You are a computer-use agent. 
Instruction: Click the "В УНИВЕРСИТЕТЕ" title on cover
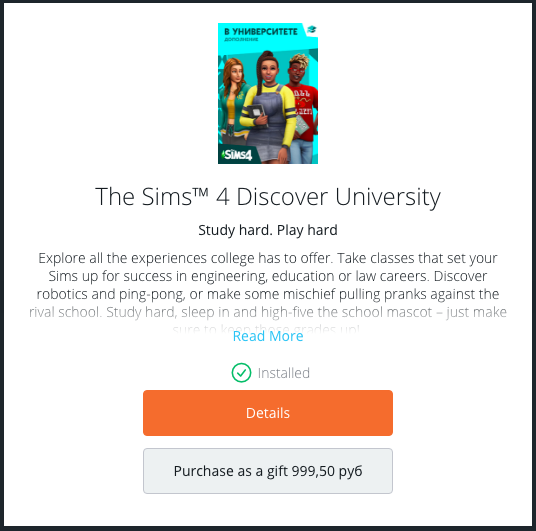(261, 31)
